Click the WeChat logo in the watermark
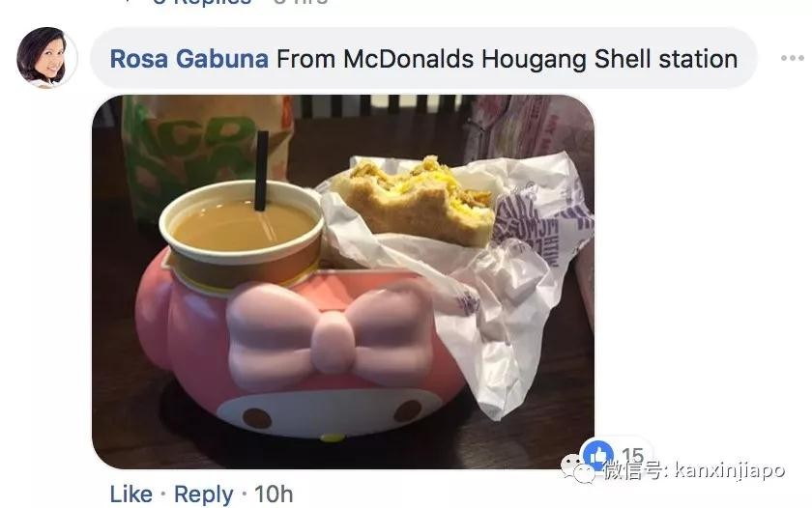Image resolution: width=812 pixels, height=508 pixels. [x=577, y=468]
